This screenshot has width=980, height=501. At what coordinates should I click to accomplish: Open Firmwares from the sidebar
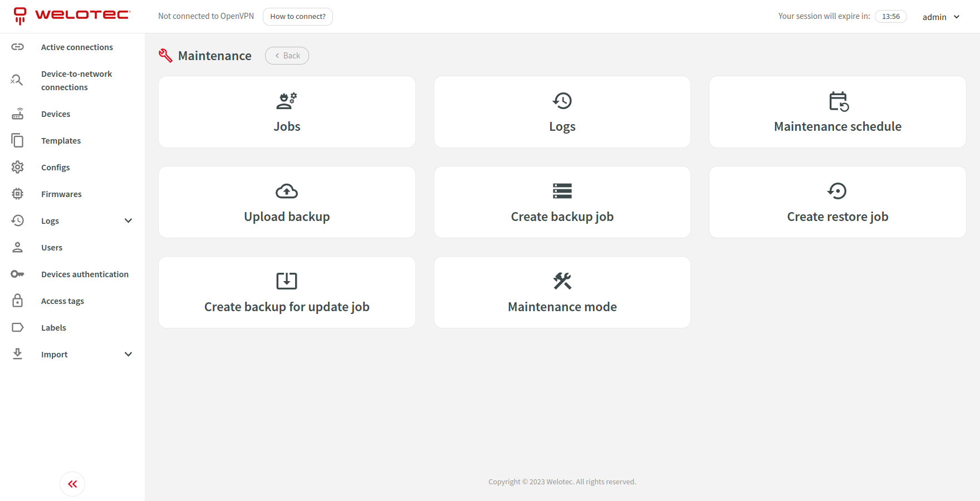pyautogui.click(x=61, y=194)
